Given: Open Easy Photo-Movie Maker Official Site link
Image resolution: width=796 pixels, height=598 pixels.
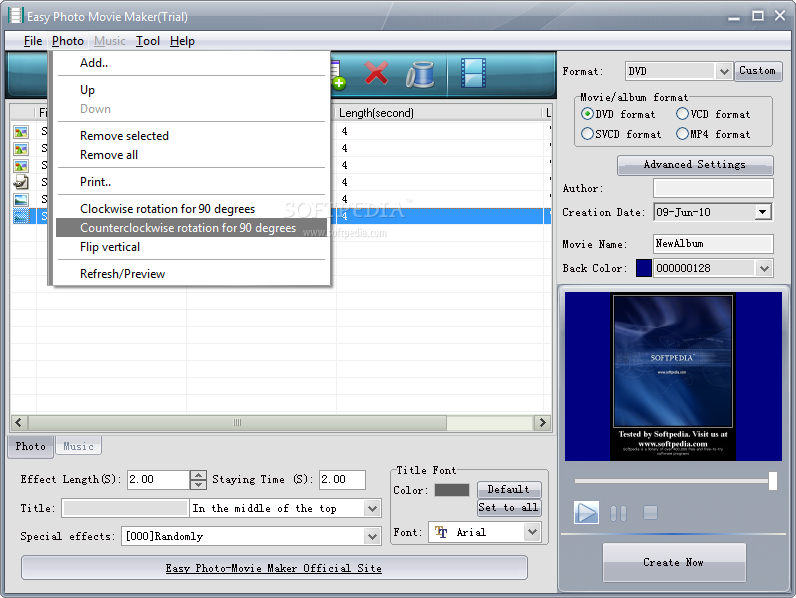Looking at the screenshot, I should 274,568.
